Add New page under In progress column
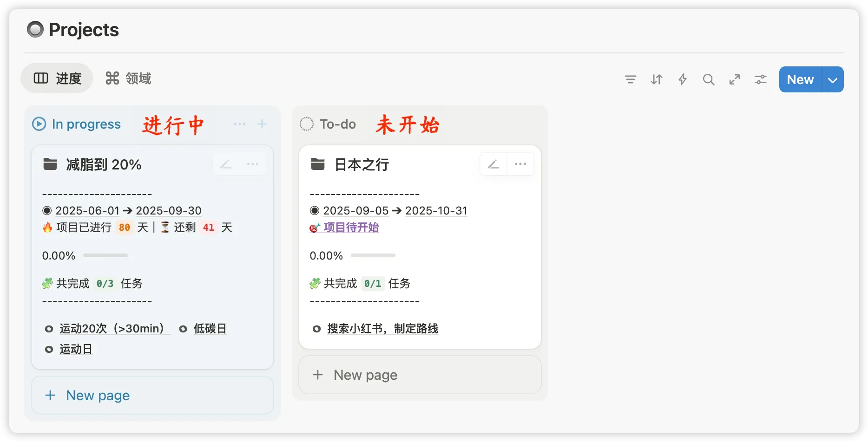Image resolution: width=868 pixels, height=442 pixels. click(98, 395)
